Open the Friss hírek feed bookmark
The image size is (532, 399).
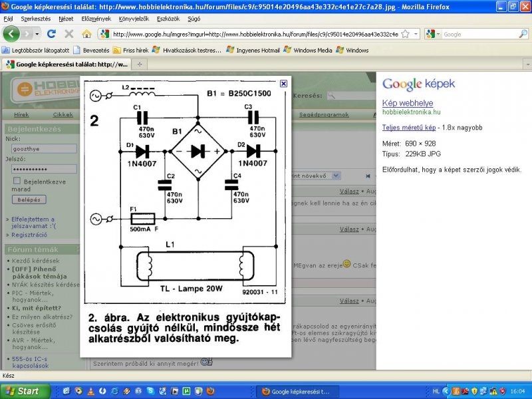[131, 51]
